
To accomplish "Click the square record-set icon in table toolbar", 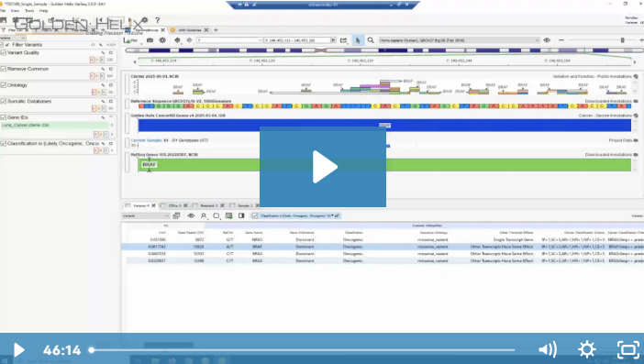I will coord(216,215).
